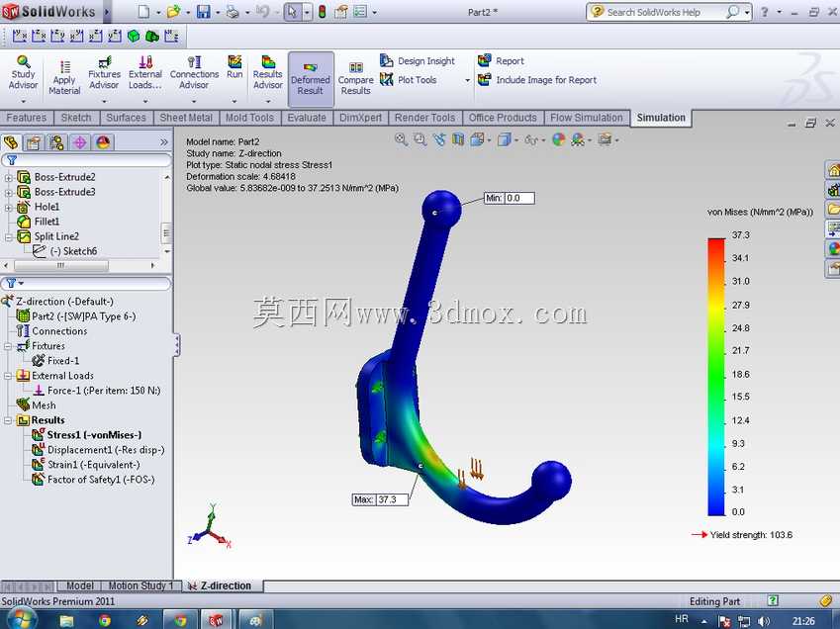Screen dimensions: 840x629
Task: Click the Zoom to Area icon
Action: pyautogui.click(x=420, y=139)
